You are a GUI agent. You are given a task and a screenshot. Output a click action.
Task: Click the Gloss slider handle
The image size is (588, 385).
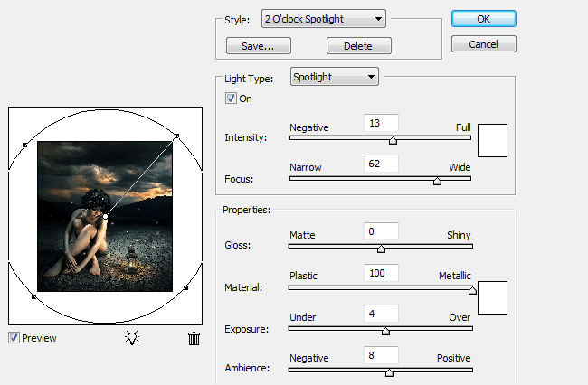[x=381, y=248]
